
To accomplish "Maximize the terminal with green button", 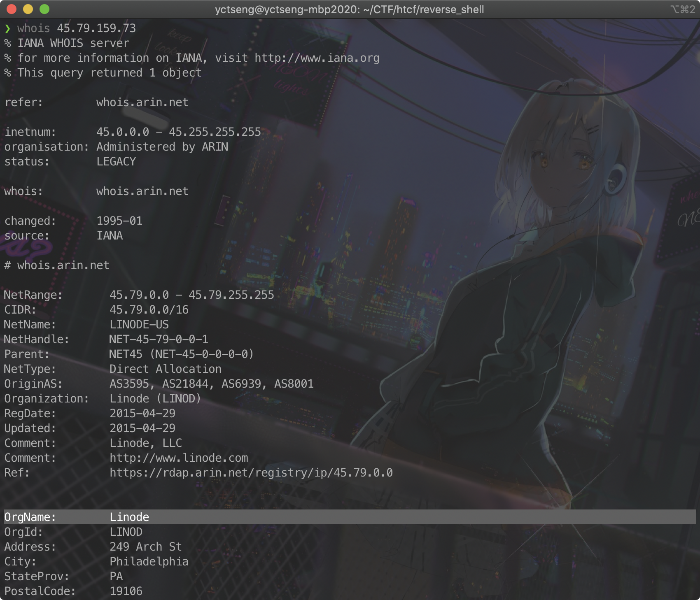I will 44,9.
